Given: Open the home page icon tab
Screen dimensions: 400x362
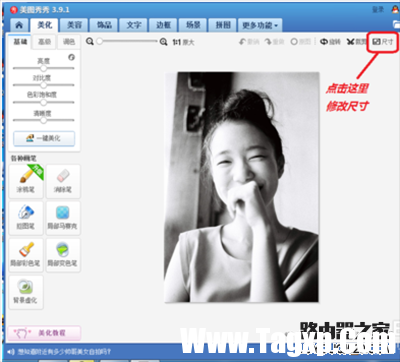Looking at the screenshot, I should (x=19, y=25).
